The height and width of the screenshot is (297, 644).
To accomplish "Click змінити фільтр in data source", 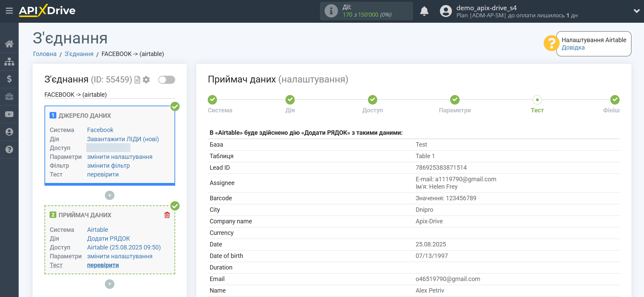I will [x=108, y=166].
